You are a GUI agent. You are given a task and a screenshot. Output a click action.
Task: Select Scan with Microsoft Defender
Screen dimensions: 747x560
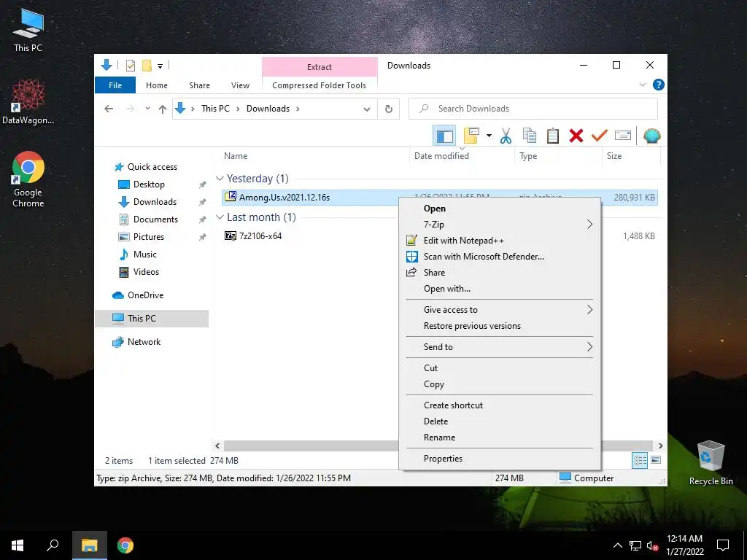499,257
